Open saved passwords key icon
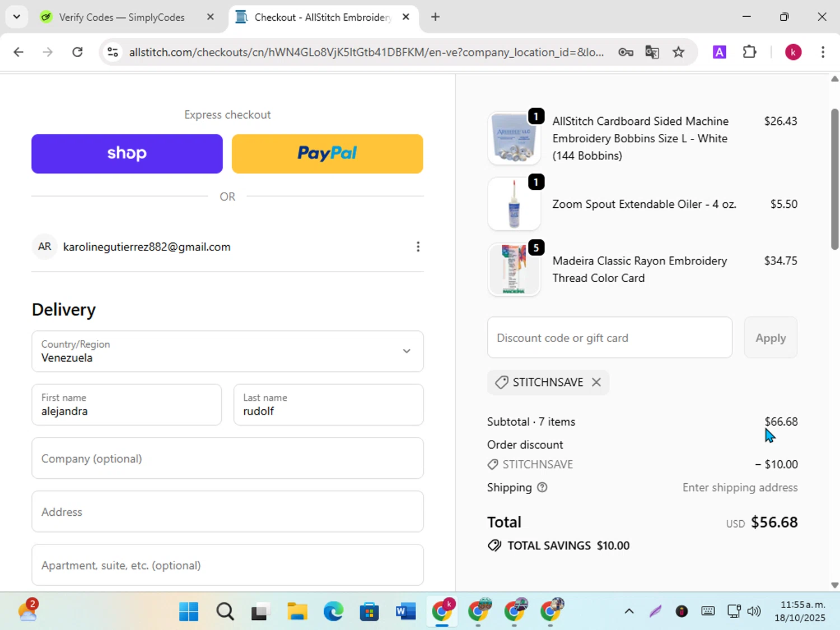The width and height of the screenshot is (840, 630). [626, 52]
